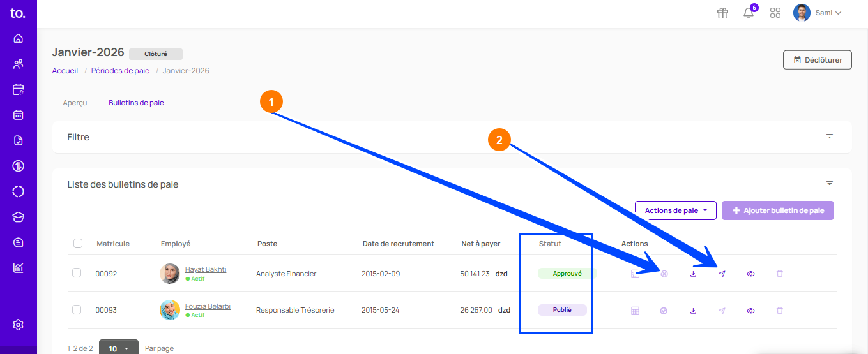
Task: Click the send icon for Hayat Bakhti
Action: click(x=722, y=274)
